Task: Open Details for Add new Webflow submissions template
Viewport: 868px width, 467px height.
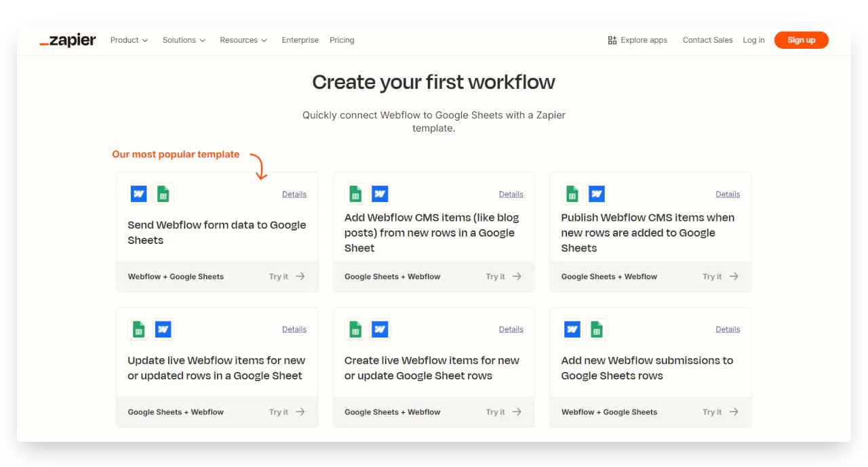Action: click(728, 329)
